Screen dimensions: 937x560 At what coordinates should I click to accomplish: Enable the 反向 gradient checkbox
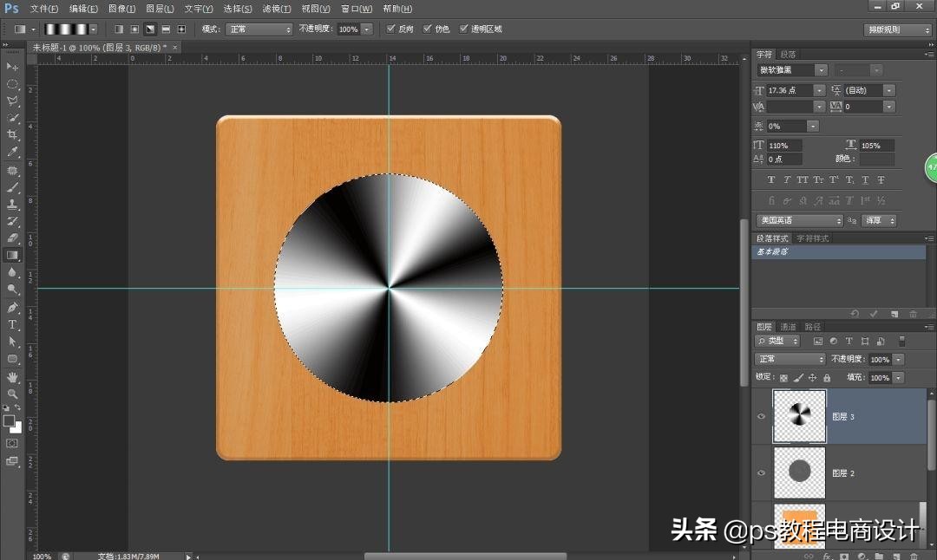click(391, 29)
